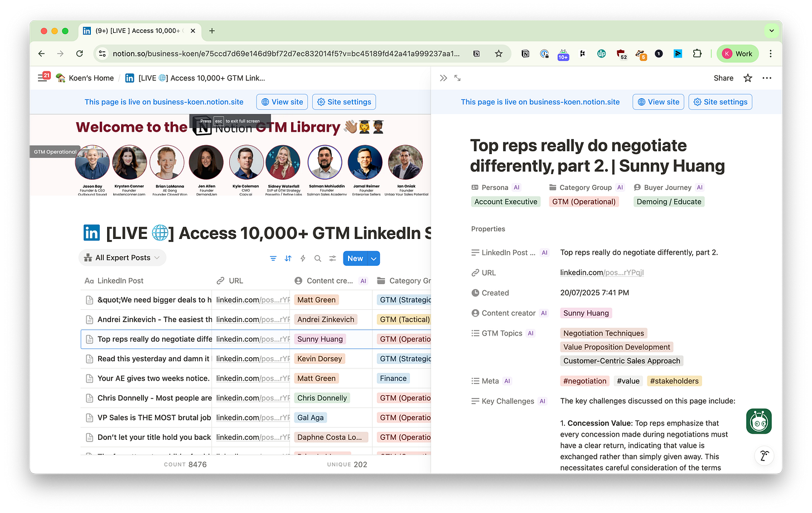Click the Negotiation Techniques topic tag

tap(603, 333)
